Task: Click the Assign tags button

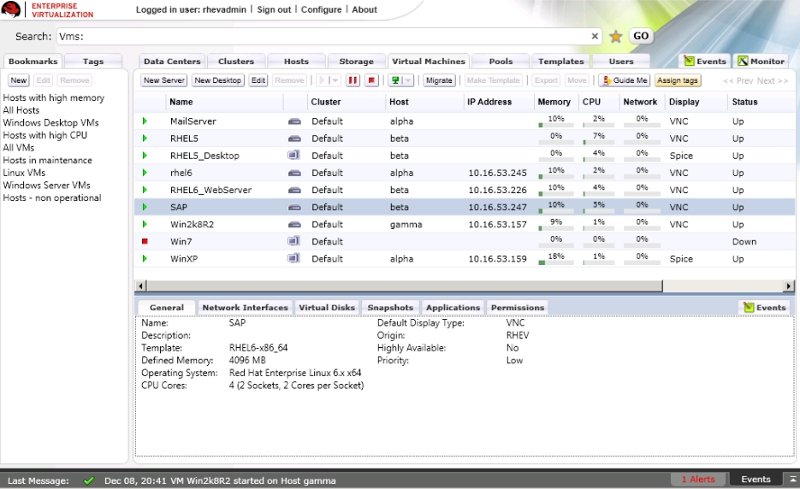Action: pos(678,80)
